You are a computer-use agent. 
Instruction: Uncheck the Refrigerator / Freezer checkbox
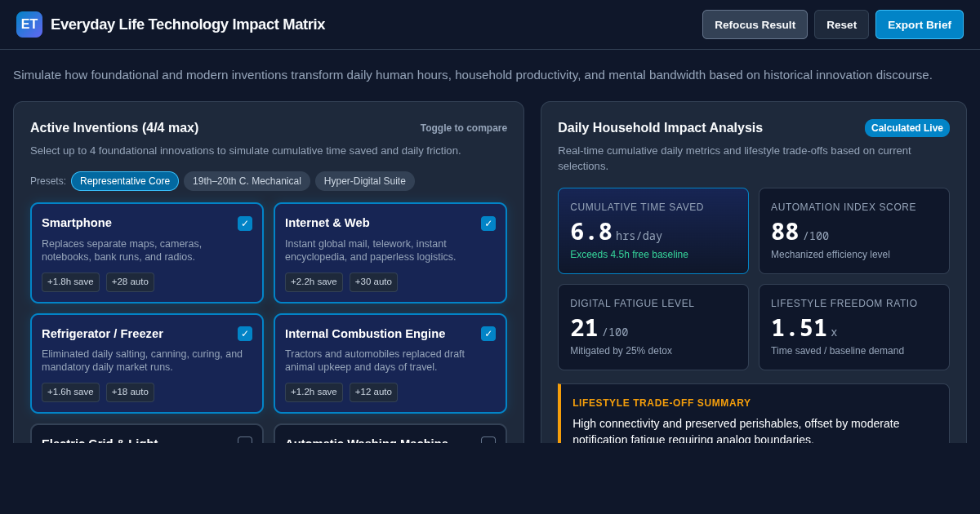pyautogui.click(x=245, y=334)
